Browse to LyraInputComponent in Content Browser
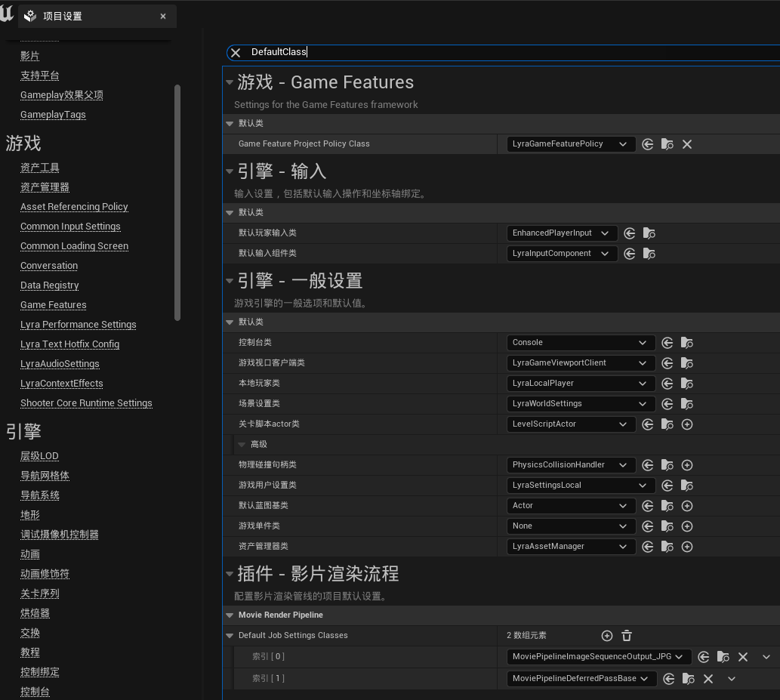This screenshot has height=700, width=780. coord(649,254)
